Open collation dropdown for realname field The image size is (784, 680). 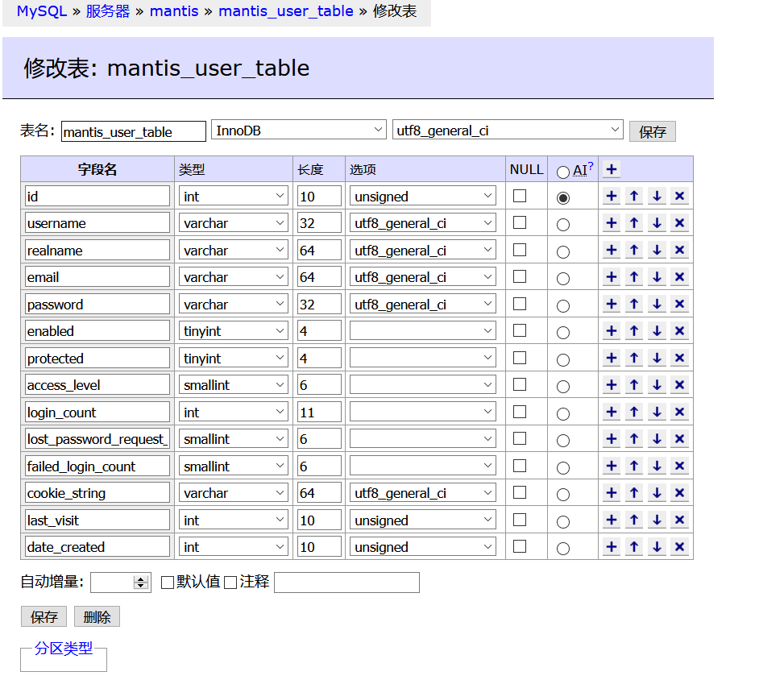[423, 250]
